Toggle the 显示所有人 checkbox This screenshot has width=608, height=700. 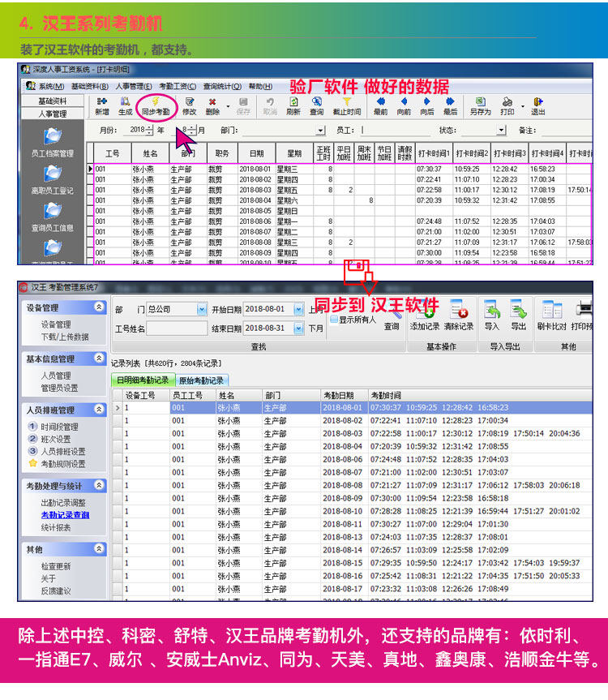[x=334, y=320]
